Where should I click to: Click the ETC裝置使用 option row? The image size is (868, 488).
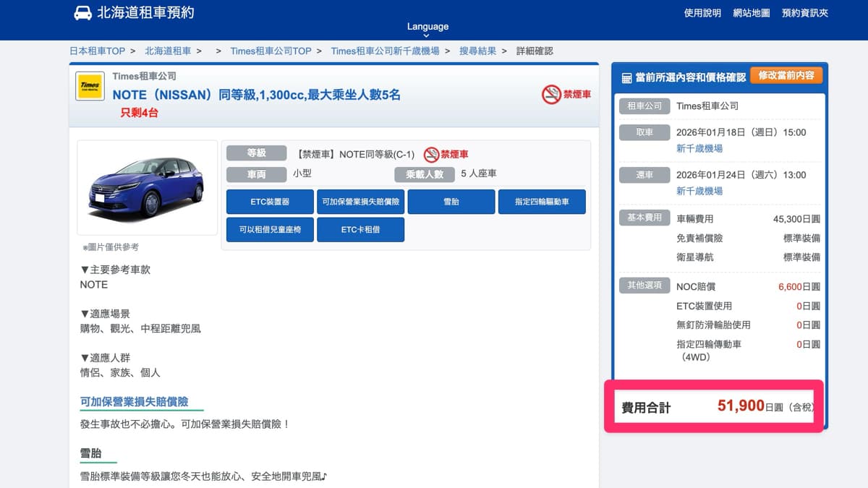[x=748, y=306]
